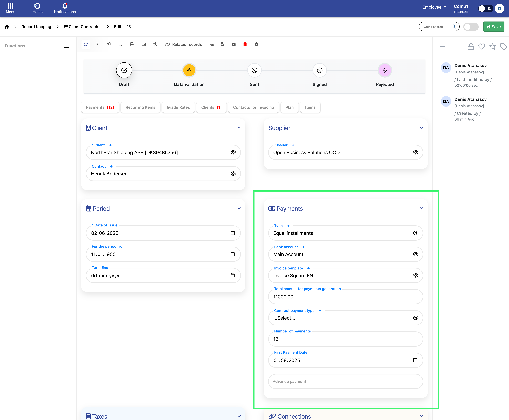Open the Plan tab

289,107
